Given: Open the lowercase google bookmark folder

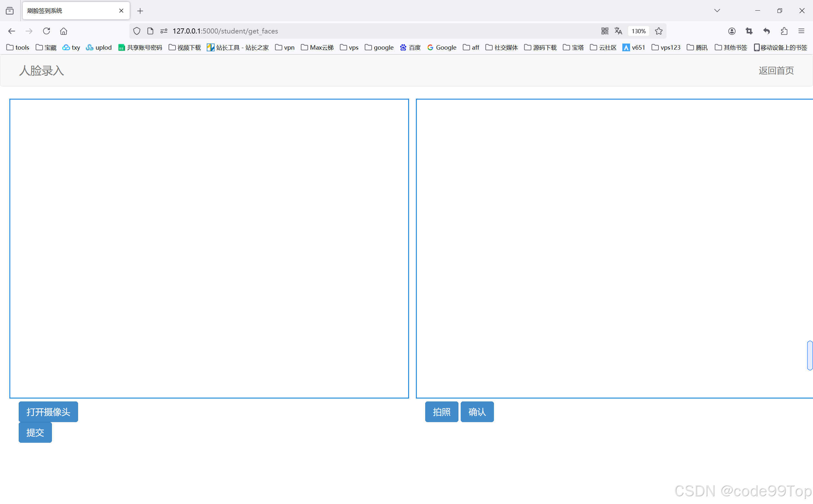Looking at the screenshot, I should [379, 47].
